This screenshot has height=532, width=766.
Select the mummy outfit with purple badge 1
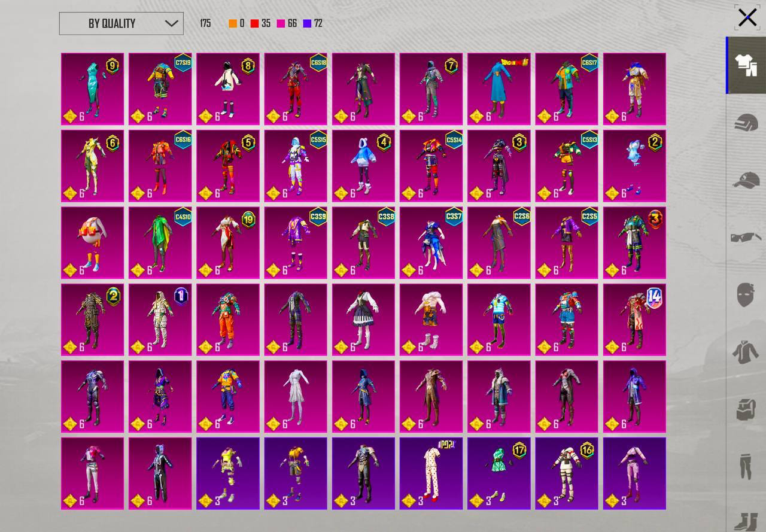point(160,320)
